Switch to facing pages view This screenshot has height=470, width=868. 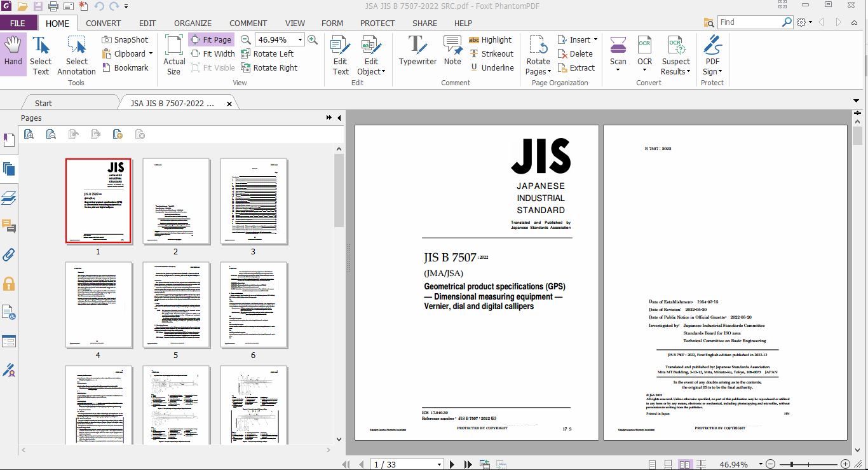684,464
